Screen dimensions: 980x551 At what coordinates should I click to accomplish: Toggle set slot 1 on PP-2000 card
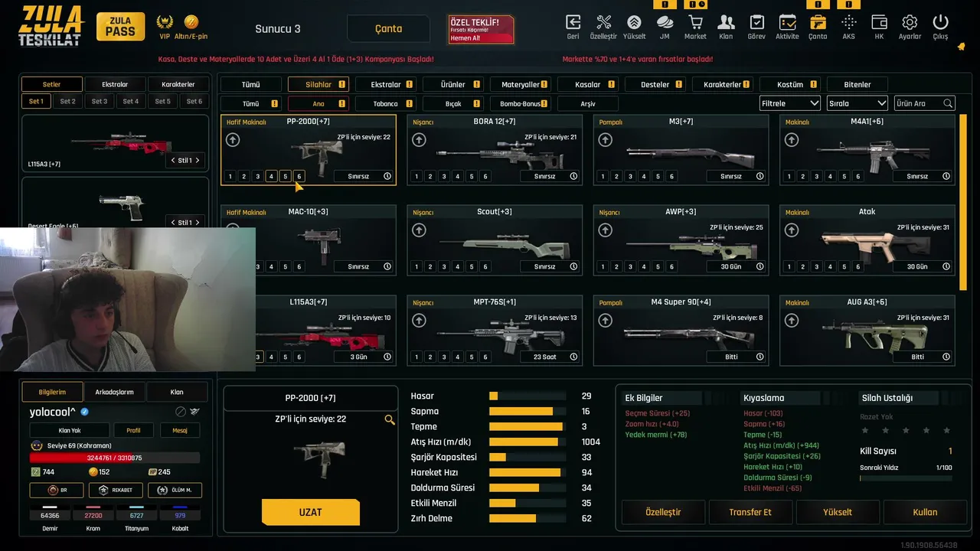[x=230, y=176]
